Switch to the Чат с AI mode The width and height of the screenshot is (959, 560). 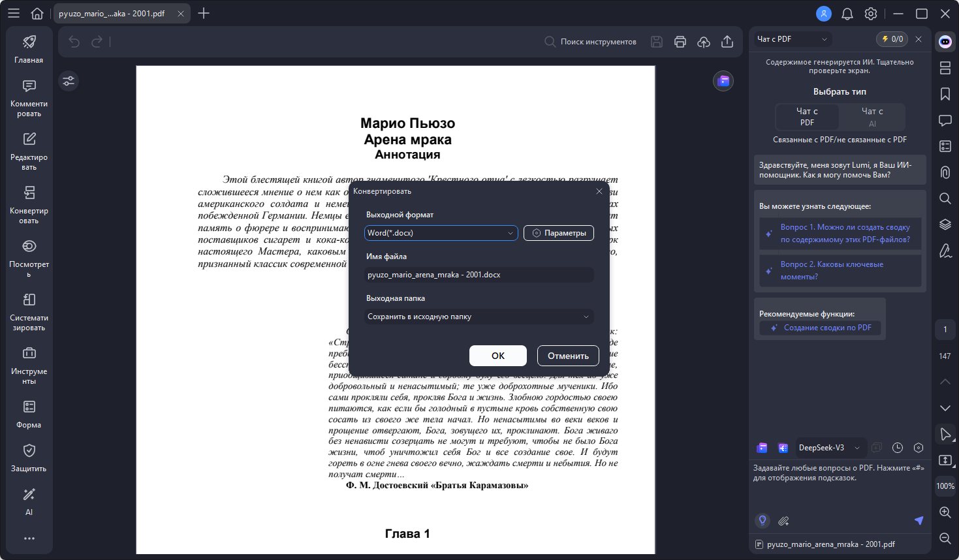point(872,117)
